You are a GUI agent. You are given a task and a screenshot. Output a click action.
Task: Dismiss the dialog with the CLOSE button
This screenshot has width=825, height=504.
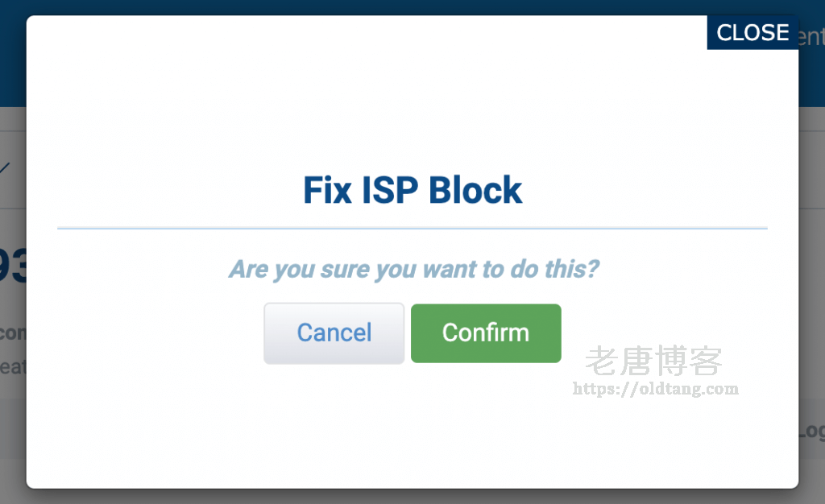point(752,33)
